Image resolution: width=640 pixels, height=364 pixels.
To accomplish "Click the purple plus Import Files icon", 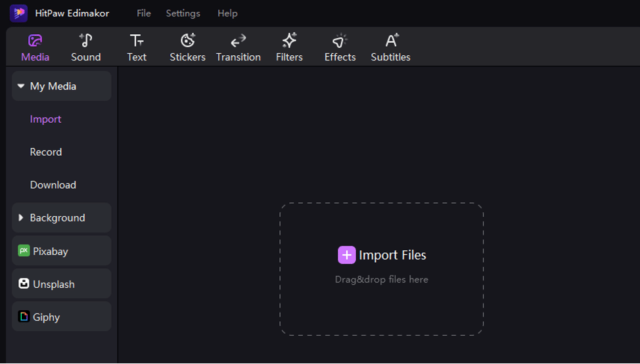I will (347, 255).
